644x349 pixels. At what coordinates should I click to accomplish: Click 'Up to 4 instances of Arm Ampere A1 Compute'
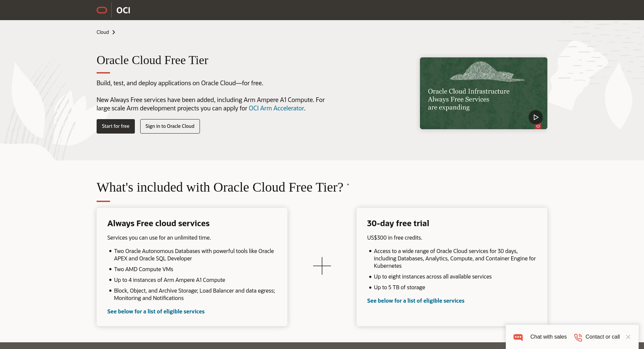click(x=170, y=280)
